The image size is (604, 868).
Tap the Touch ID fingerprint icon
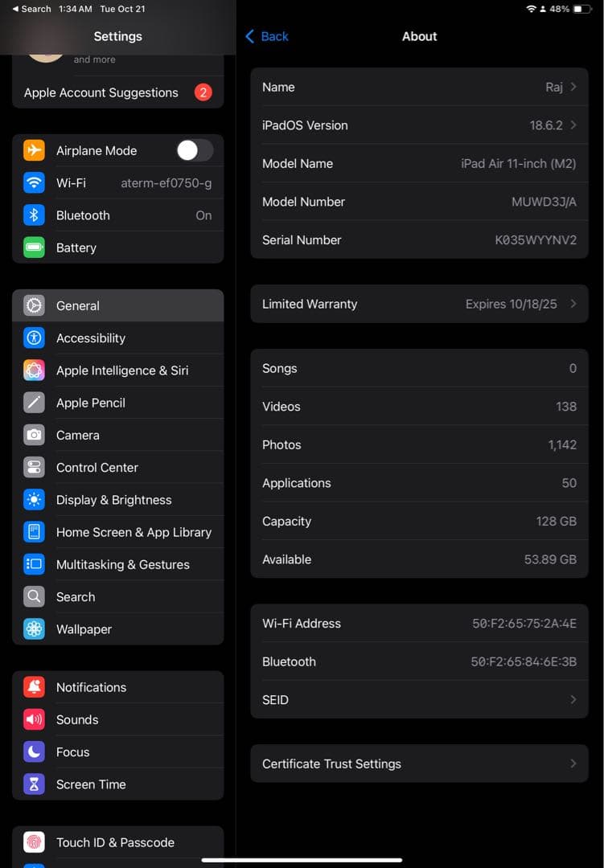34,842
